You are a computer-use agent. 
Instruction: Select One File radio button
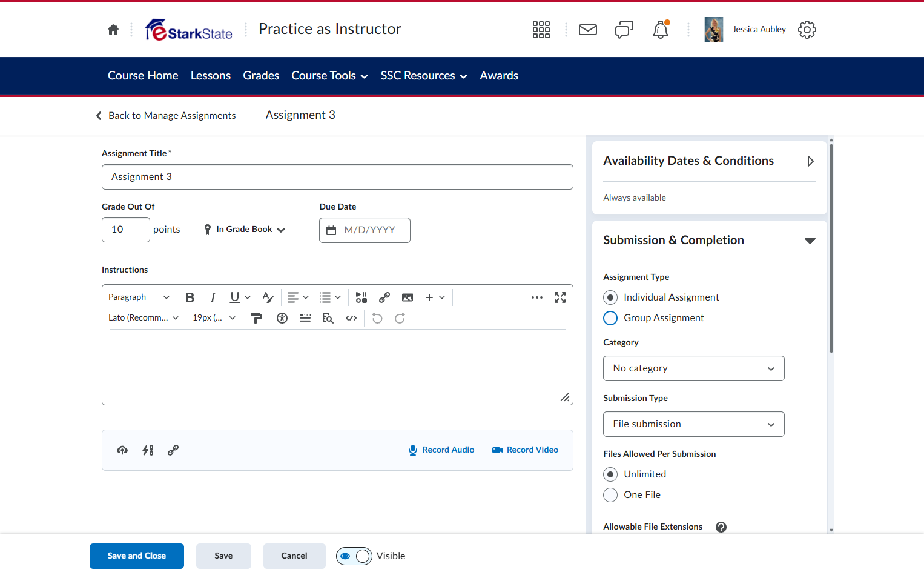[x=610, y=495]
